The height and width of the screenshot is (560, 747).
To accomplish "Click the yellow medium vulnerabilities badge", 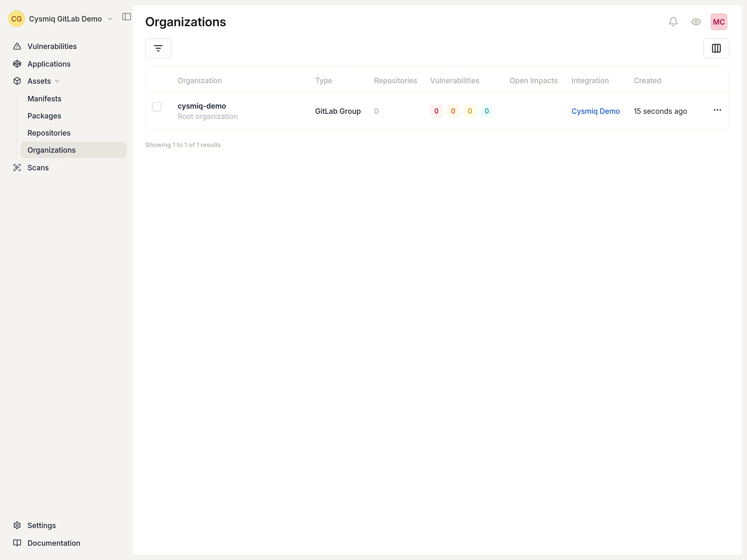I will [x=470, y=111].
